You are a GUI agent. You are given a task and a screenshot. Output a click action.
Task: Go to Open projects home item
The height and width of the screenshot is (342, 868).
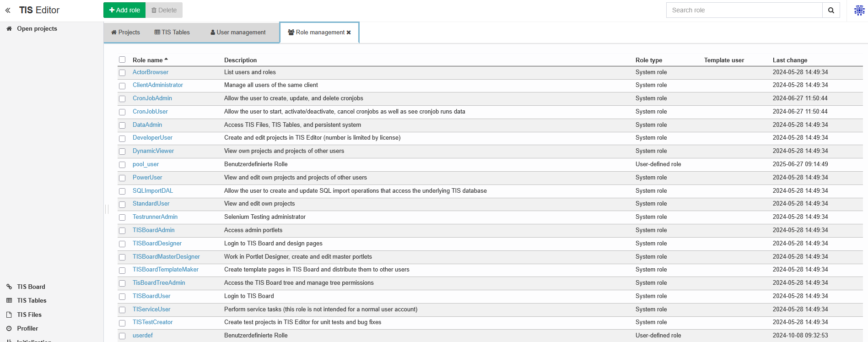pos(37,28)
